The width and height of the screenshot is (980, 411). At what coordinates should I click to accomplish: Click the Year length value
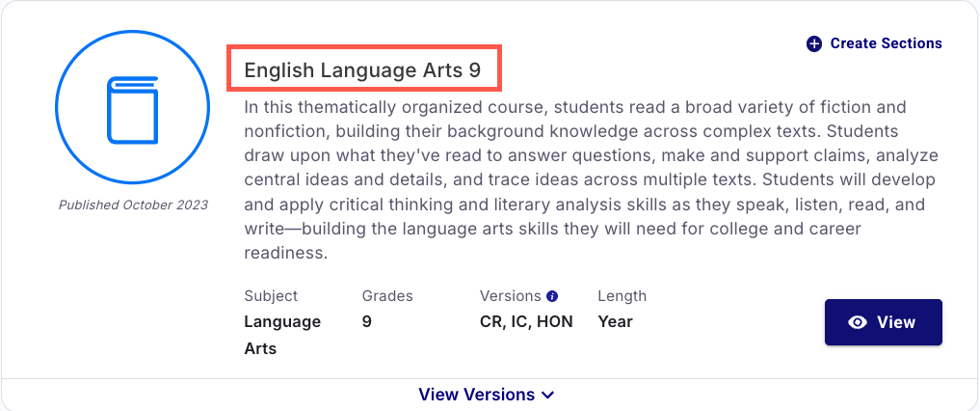coord(615,321)
